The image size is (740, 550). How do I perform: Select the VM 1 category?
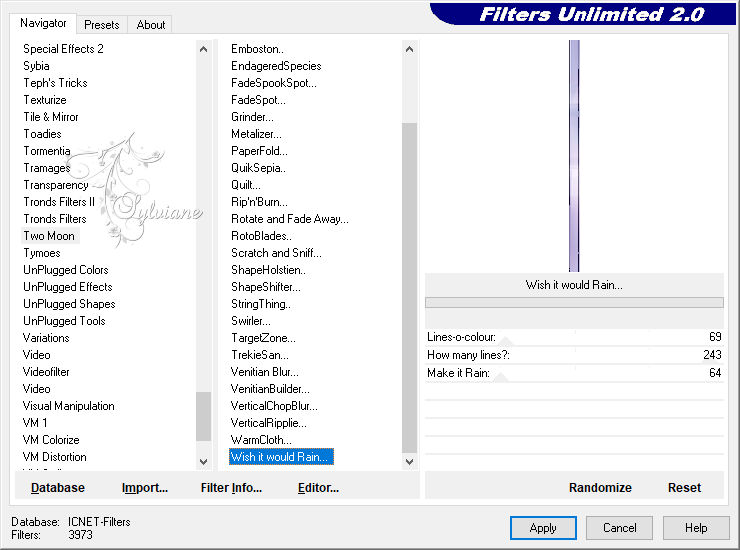point(35,423)
